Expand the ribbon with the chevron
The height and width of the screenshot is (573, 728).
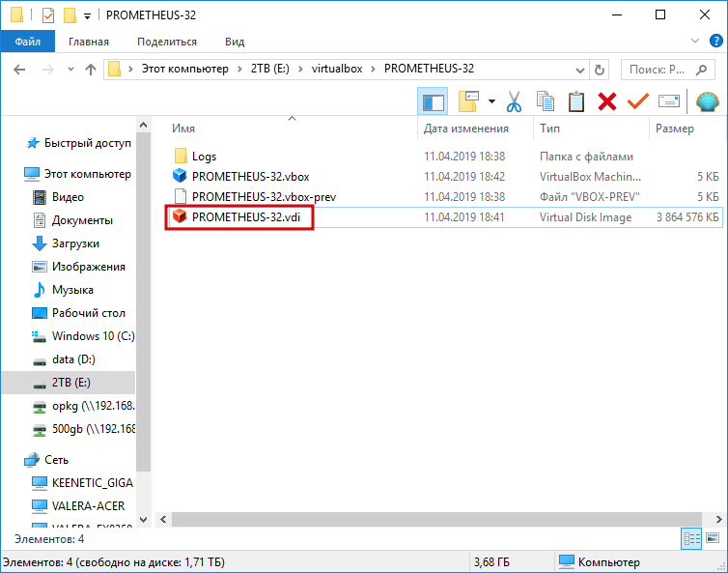click(x=694, y=41)
